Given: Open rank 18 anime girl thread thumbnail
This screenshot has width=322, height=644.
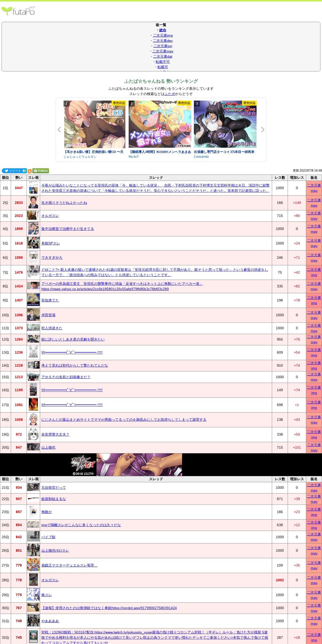Looking at the screenshot, I should 33,420.
